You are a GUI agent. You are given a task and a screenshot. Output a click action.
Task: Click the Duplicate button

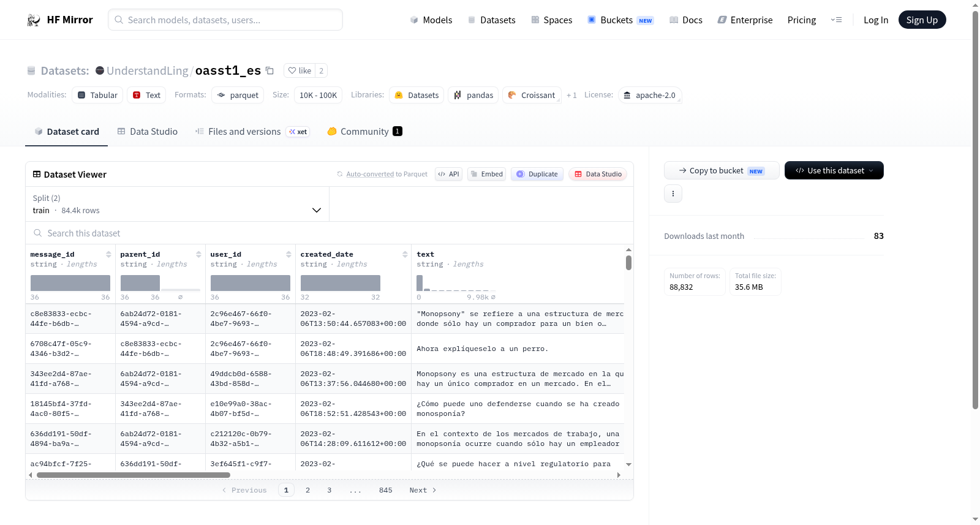tap(537, 174)
